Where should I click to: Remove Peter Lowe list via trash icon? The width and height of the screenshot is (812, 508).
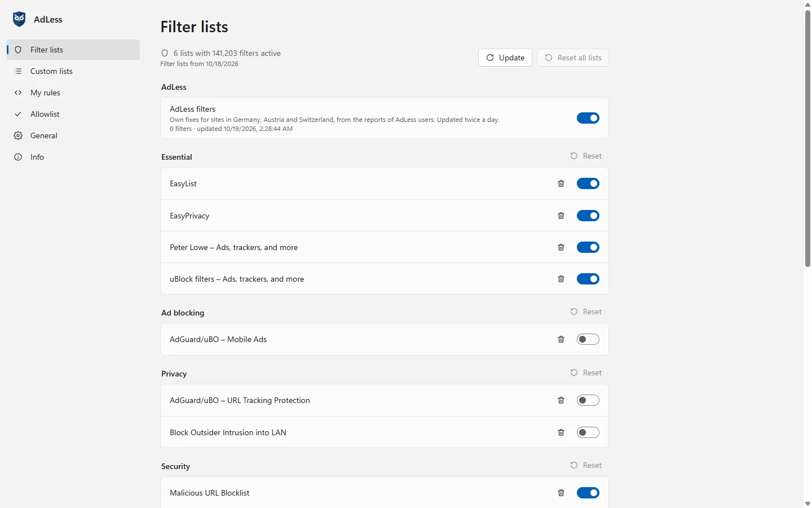(561, 247)
